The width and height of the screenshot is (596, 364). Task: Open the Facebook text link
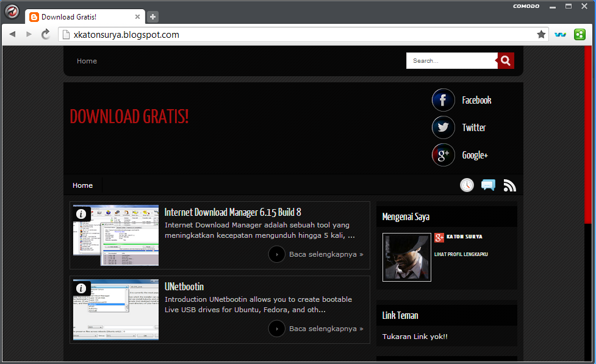tap(476, 101)
